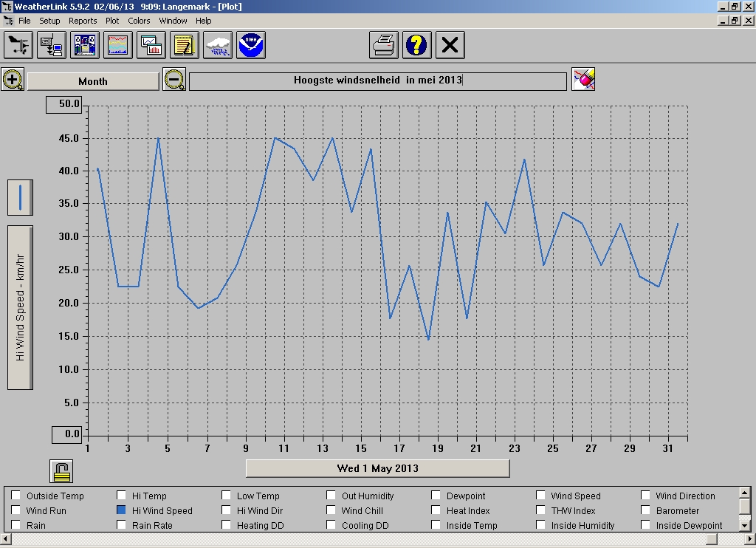Enable the Wind Direction checkbox

(645, 496)
